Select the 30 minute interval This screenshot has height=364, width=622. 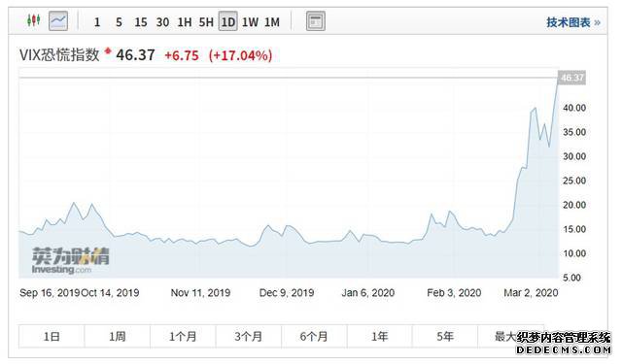[162, 22]
